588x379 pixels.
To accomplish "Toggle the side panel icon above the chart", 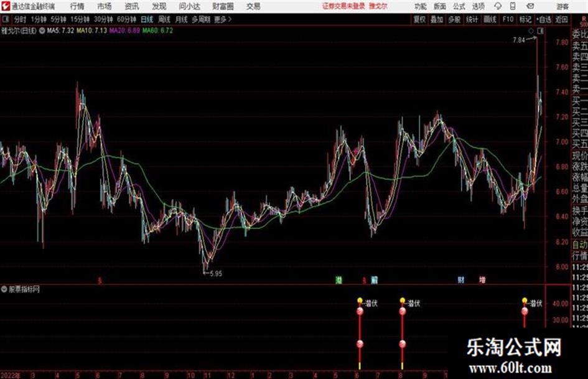I will tap(540, 30).
